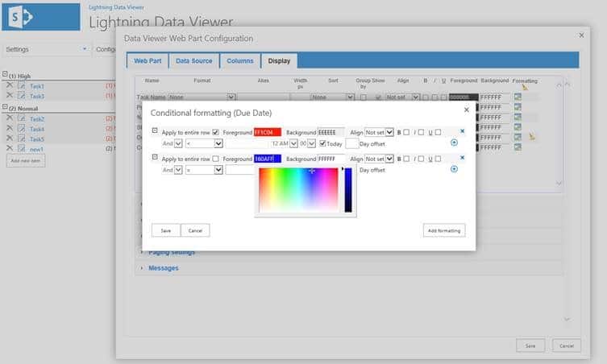This screenshot has height=364, width=607.
Task: Open the And dropdown in the 160AFF rule
Action: coord(178,170)
